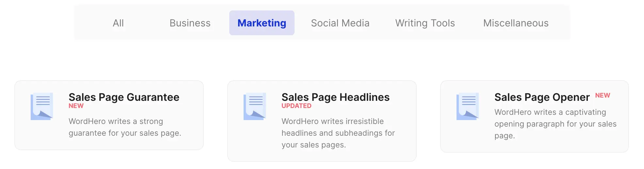
Task: Open the Sales Page Headlines title link
Action: [x=335, y=97]
